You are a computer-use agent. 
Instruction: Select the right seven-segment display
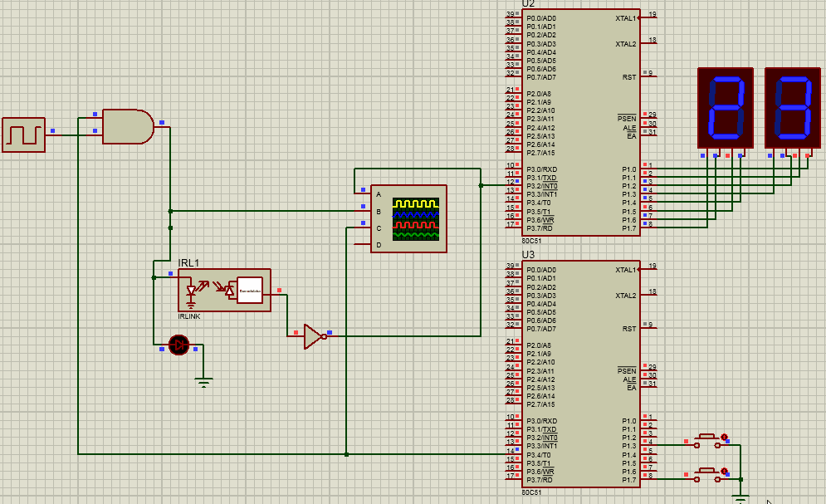coord(792,108)
